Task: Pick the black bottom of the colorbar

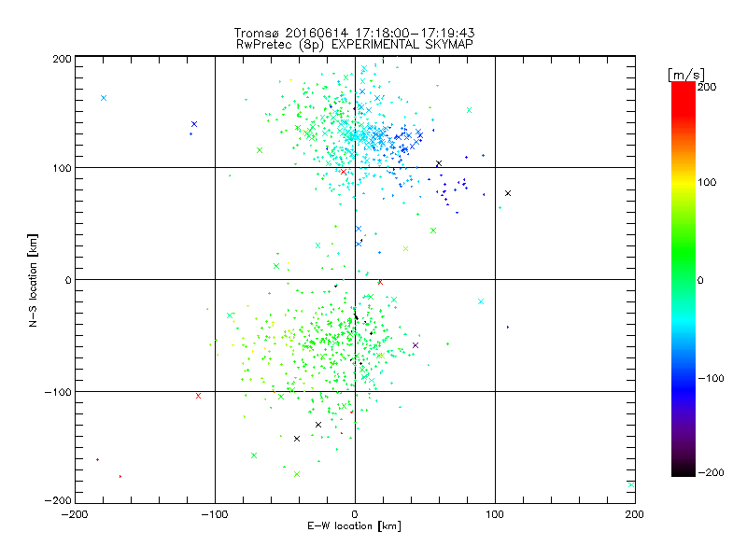Action: coord(684,469)
